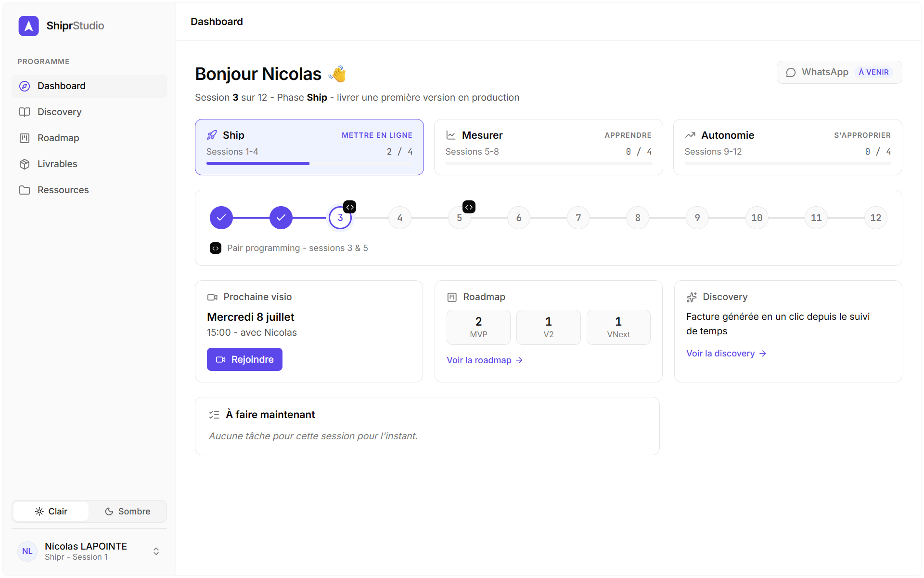
Task: Click the Mercredi 8 juillet date text
Action: coord(250,317)
